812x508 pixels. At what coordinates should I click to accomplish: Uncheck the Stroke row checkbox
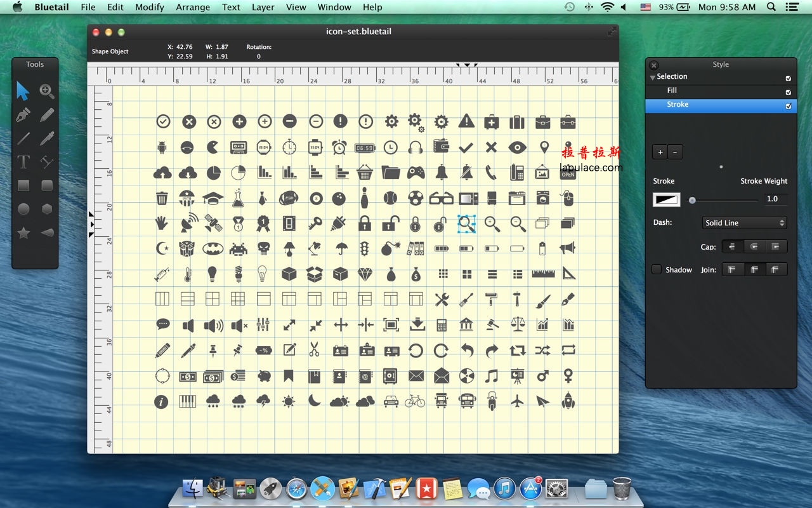point(789,106)
